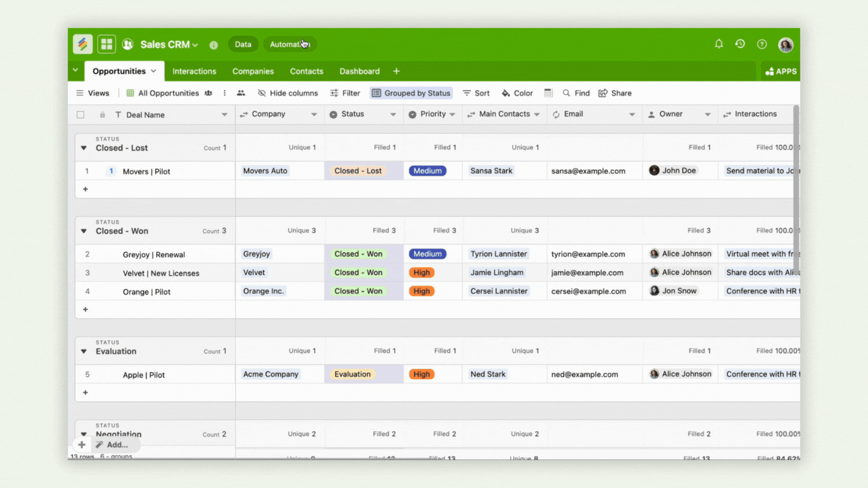
Task: Toggle the select-all rows checkbox
Action: (81, 115)
